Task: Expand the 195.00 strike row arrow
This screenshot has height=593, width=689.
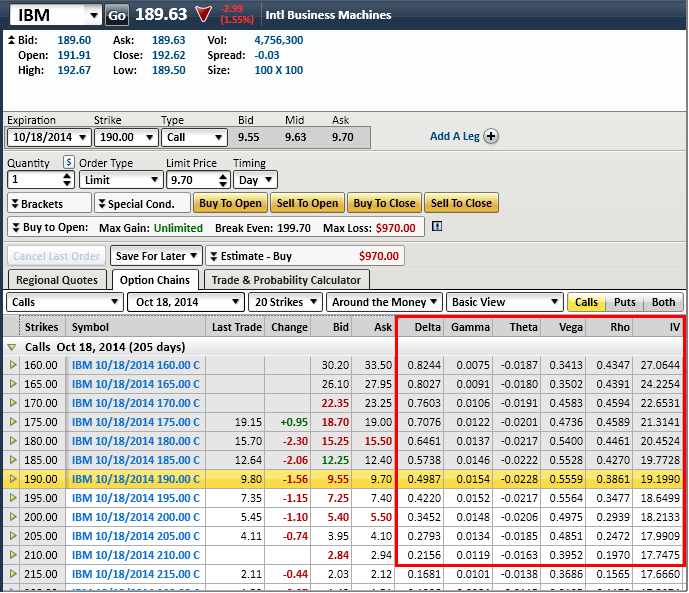Action: point(13,498)
